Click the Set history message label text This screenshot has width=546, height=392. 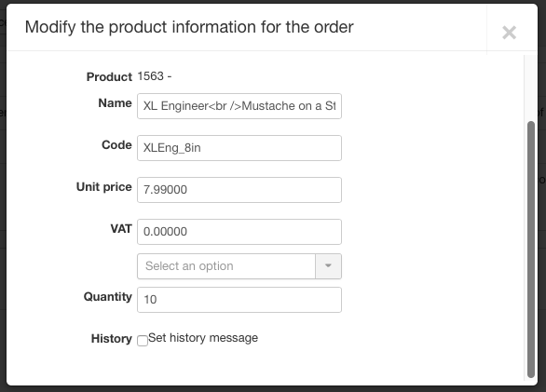click(x=203, y=338)
